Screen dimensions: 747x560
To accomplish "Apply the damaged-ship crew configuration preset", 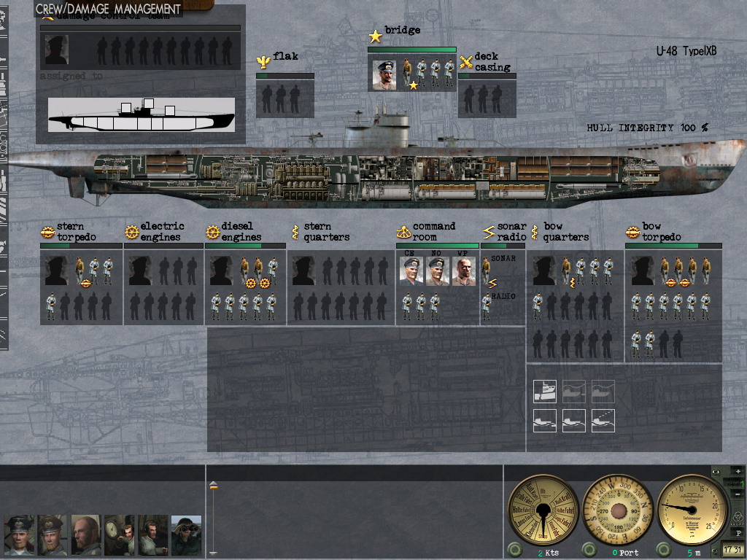I will coord(545,392).
